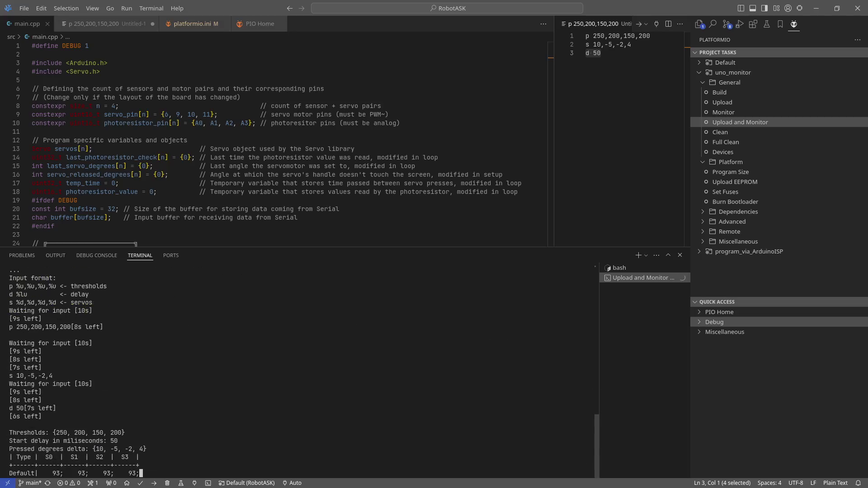Viewport: 868px width, 488px height.
Task: Open the Selection menu
Action: point(66,8)
